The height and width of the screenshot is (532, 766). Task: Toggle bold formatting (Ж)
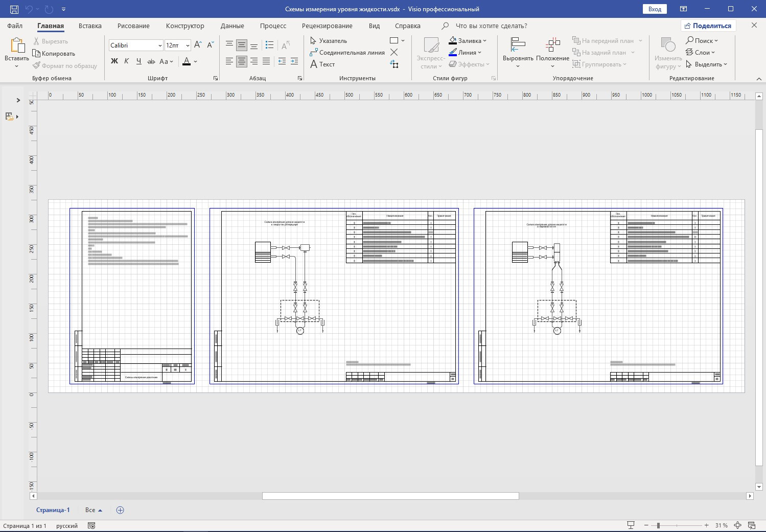tap(114, 61)
